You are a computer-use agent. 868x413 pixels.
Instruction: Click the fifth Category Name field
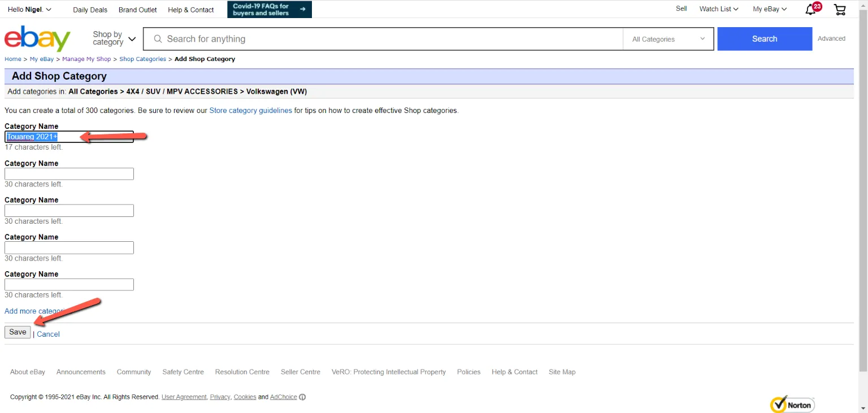[69, 285]
